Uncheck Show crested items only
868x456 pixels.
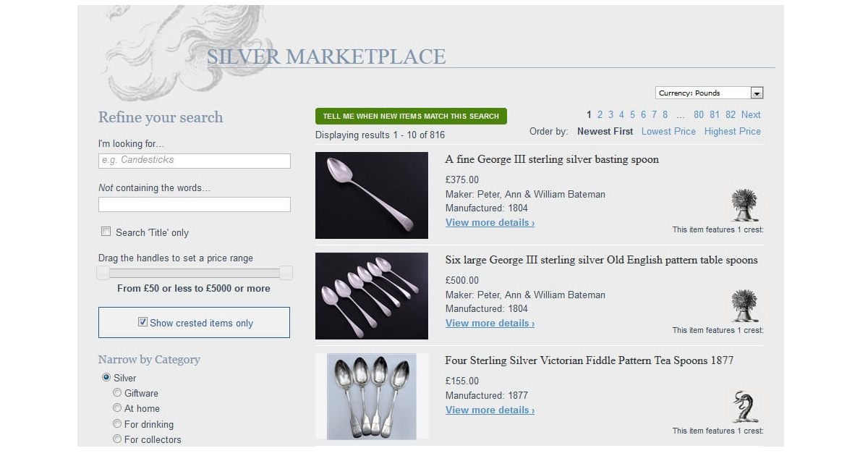point(142,322)
